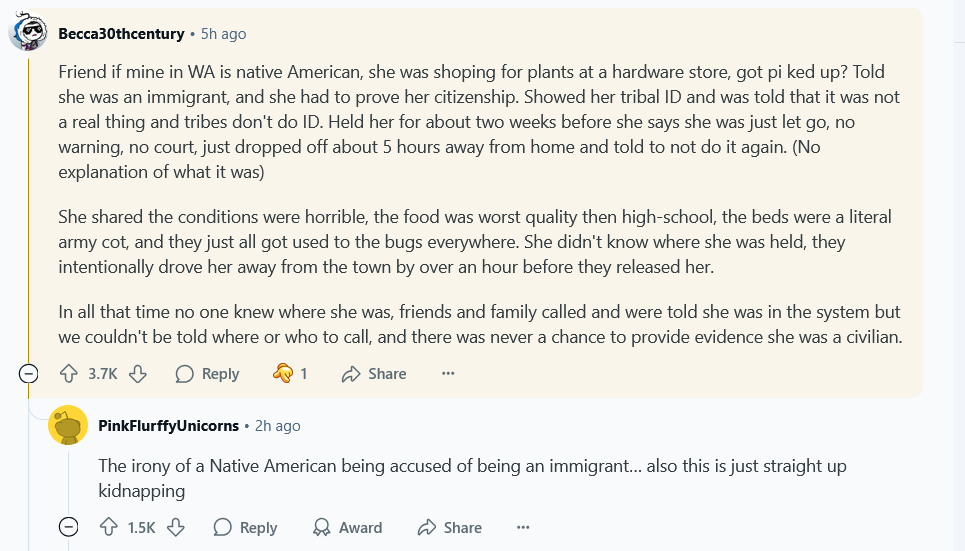Downvote Becca30thcentury's comment
The width and height of the screenshot is (965, 551).
(x=138, y=373)
